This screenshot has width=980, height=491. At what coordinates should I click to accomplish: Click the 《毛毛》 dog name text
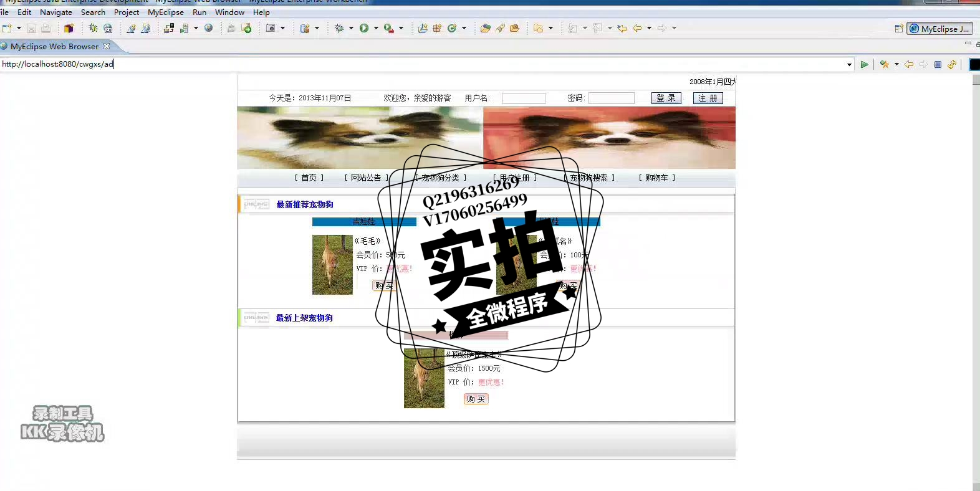367,241
